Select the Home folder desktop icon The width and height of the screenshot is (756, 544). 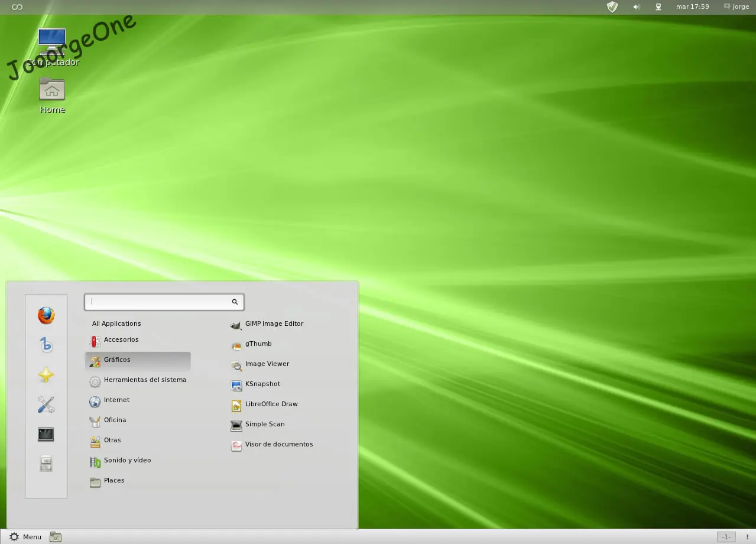click(52, 95)
